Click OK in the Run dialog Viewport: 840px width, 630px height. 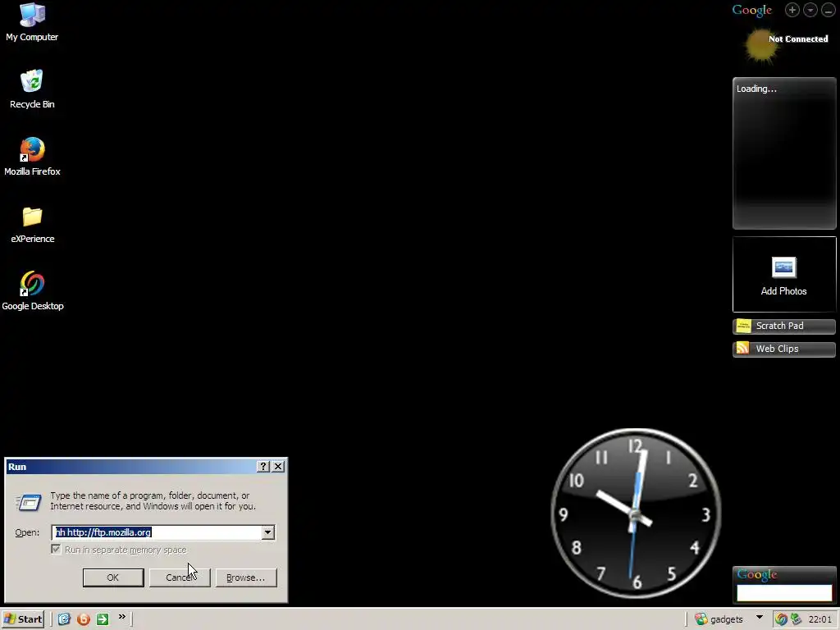pos(113,577)
